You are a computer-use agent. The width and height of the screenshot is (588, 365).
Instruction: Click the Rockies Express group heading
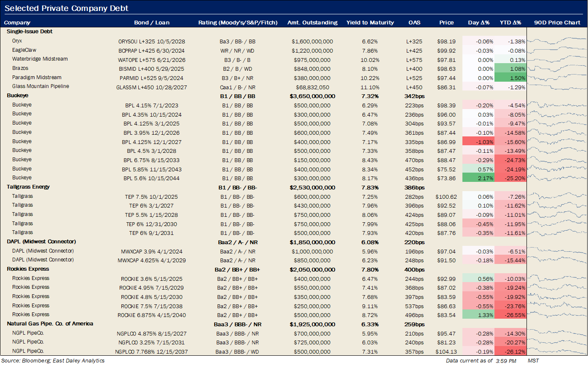(28, 269)
